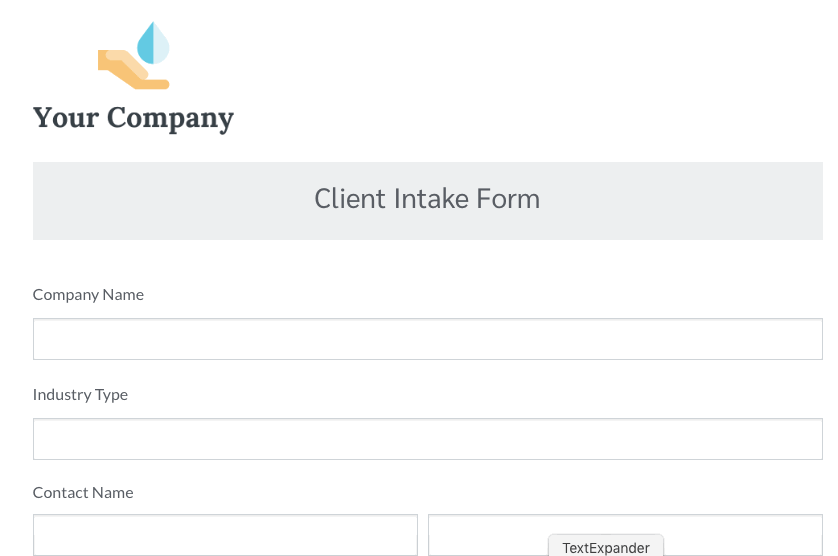The width and height of the screenshot is (838, 556).
Task: Click the word "Form" in banner title
Action: [x=508, y=199]
